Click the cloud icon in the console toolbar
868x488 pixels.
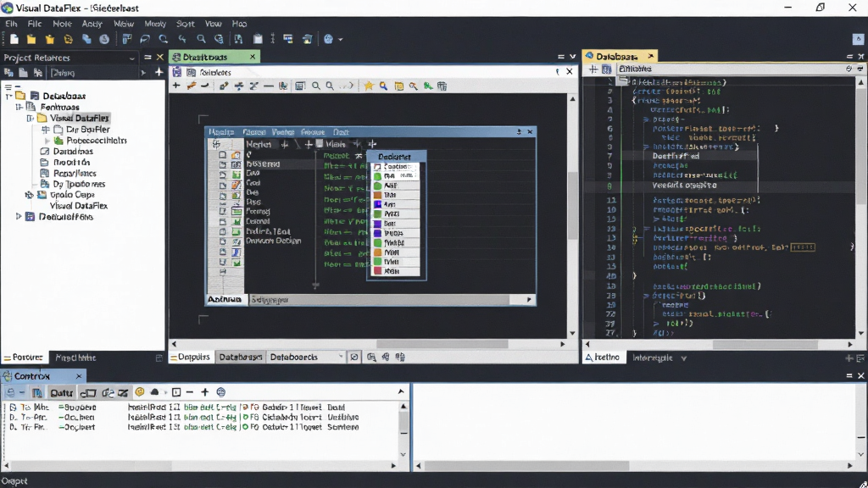pos(154,391)
